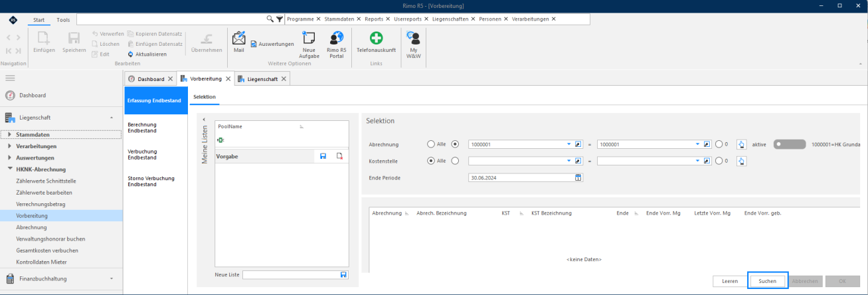Click the filter funnel icon
The height and width of the screenshot is (295, 868).
[x=280, y=19]
